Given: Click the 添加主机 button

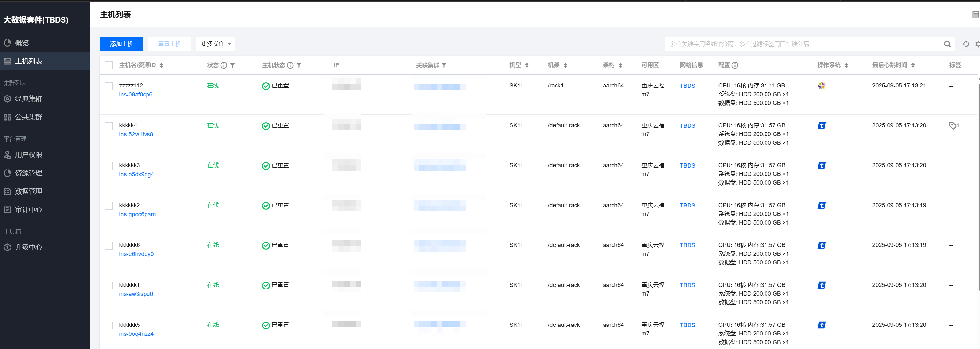Looking at the screenshot, I should coord(121,44).
